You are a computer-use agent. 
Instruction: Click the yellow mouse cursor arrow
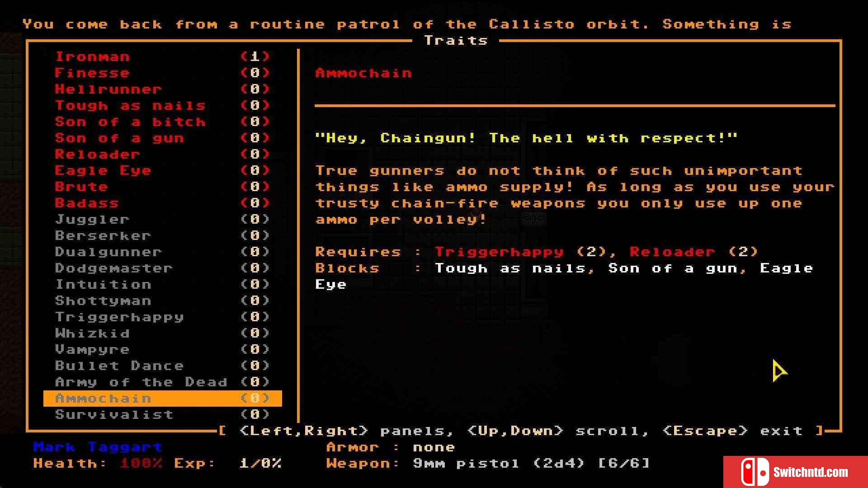coord(779,371)
